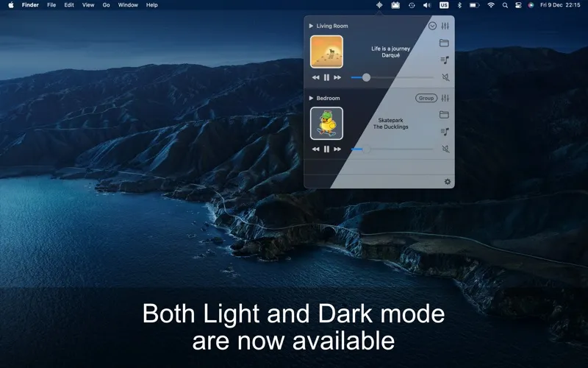This screenshot has width=588, height=368.
Task: Click the Skatepark duck album artwork
Action: pyautogui.click(x=326, y=124)
